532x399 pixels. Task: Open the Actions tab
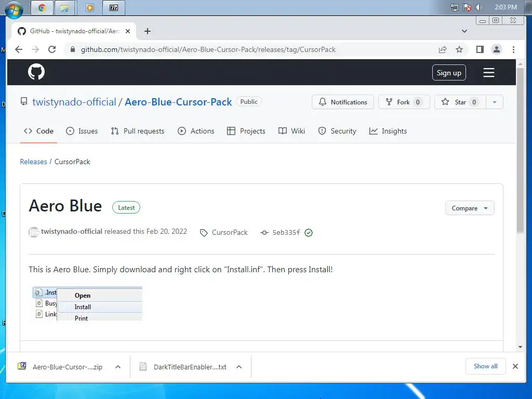click(x=196, y=131)
